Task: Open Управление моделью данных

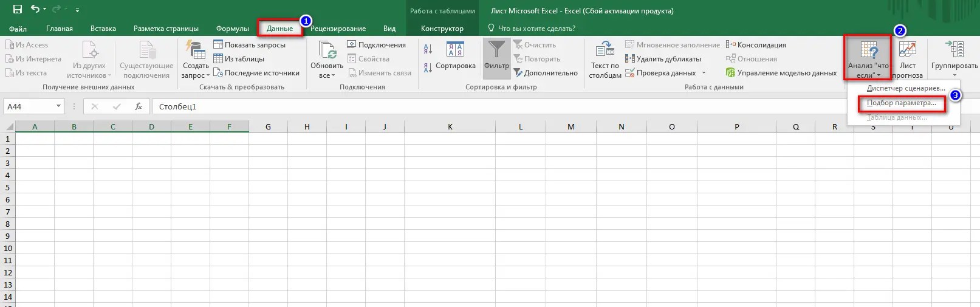Action: coord(781,73)
